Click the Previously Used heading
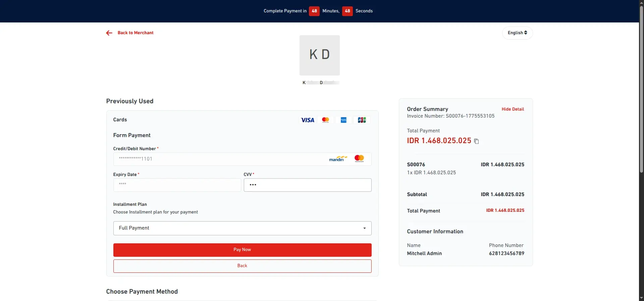Viewport: 644px width, 301px height. pos(130,101)
